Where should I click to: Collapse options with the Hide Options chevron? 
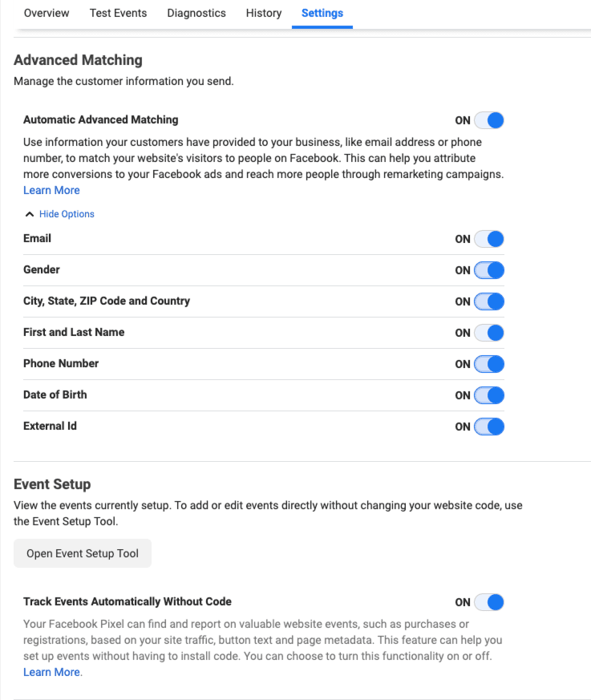pyautogui.click(x=30, y=214)
